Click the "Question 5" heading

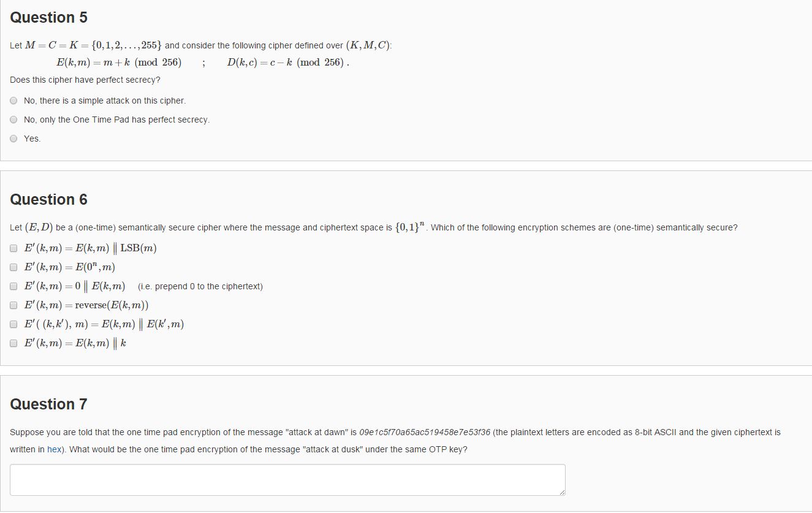(48, 18)
